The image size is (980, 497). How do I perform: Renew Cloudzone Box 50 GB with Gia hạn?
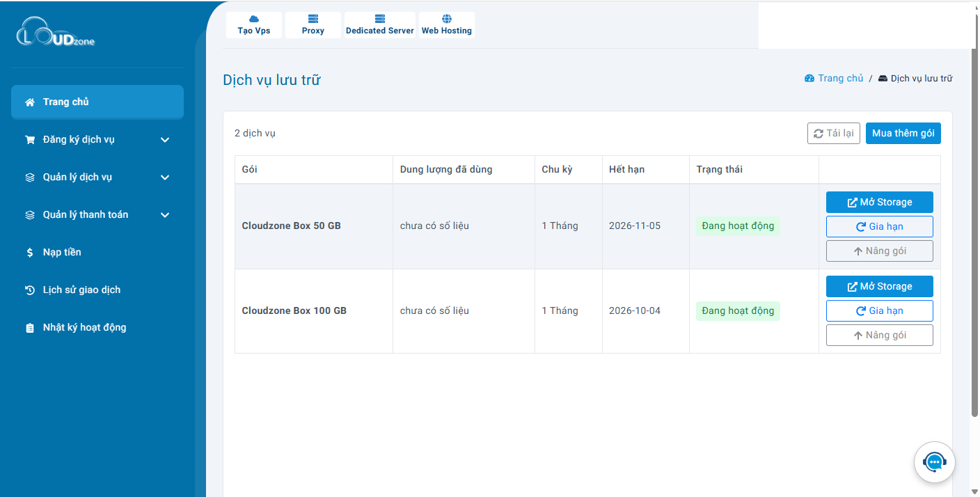(x=880, y=227)
